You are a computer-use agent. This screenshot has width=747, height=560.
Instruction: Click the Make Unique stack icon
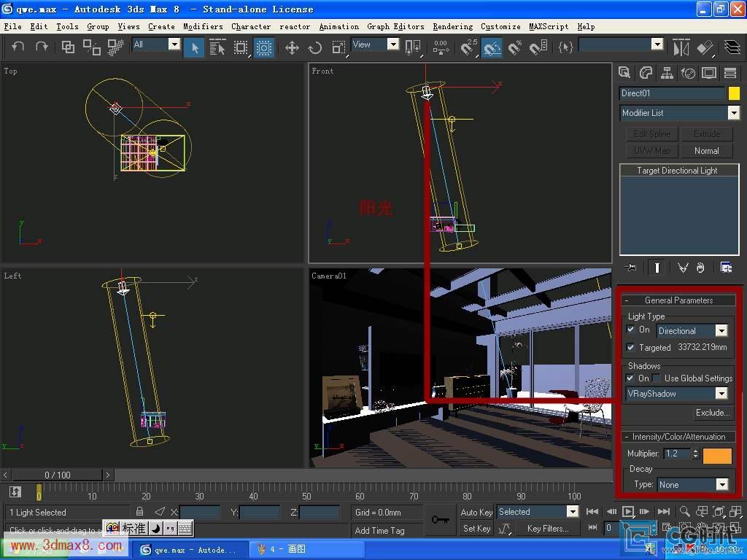(x=683, y=268)
